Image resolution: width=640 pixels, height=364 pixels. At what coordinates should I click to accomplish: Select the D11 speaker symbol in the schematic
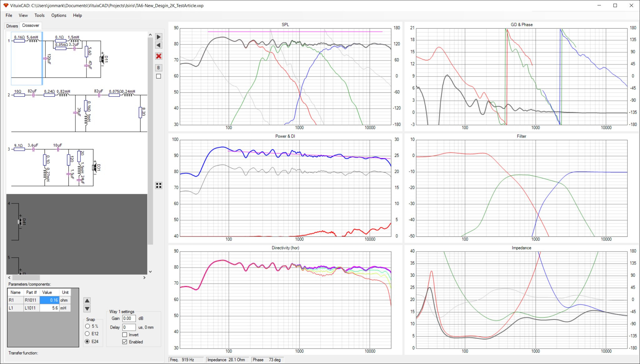(x=102, y=59)
